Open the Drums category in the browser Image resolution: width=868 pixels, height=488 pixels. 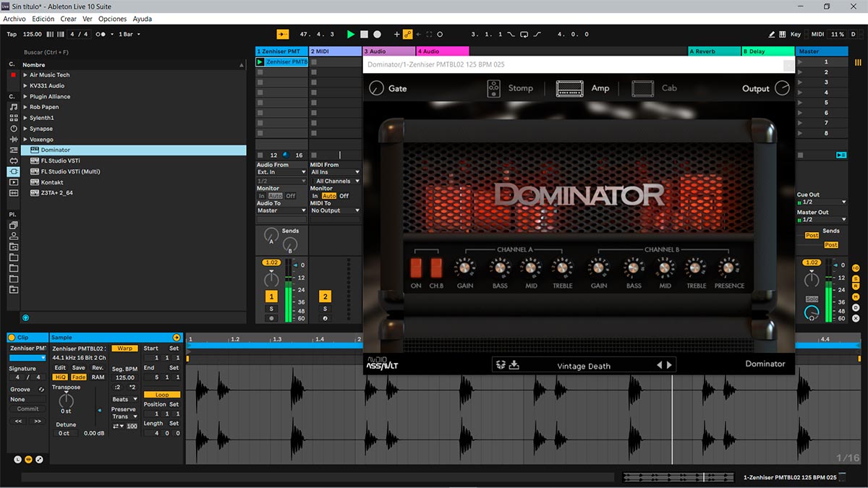click(x=13, y=118)
